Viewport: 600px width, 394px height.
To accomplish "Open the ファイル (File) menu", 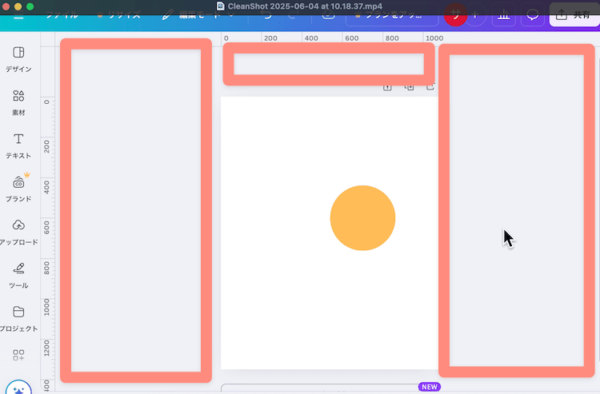I will pyautogui.click(x=62, y=16).
